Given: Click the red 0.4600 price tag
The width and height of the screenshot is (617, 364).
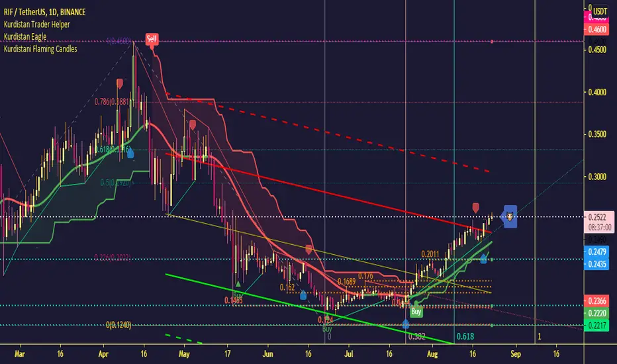Looking at the screenshot, I should click(597, 29).
